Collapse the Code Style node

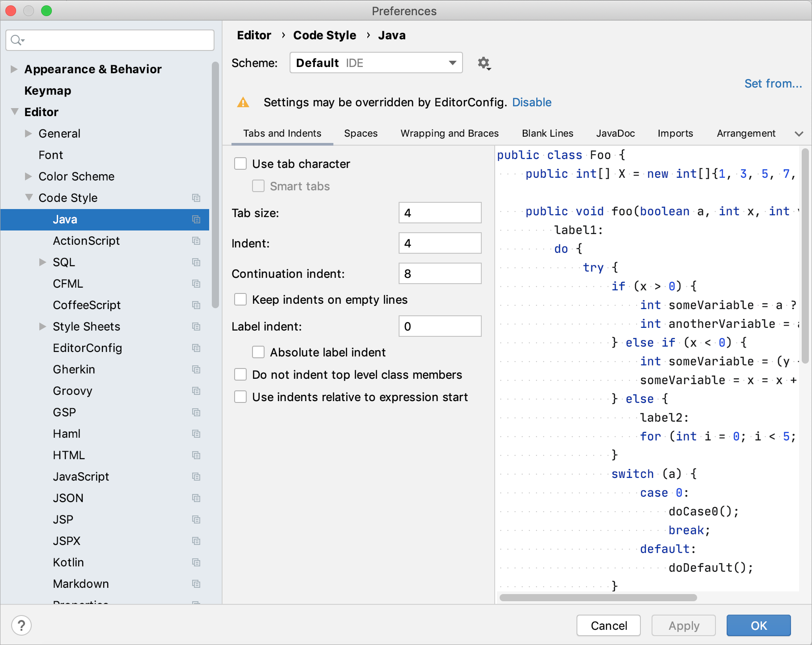click(x=29, y=197)
